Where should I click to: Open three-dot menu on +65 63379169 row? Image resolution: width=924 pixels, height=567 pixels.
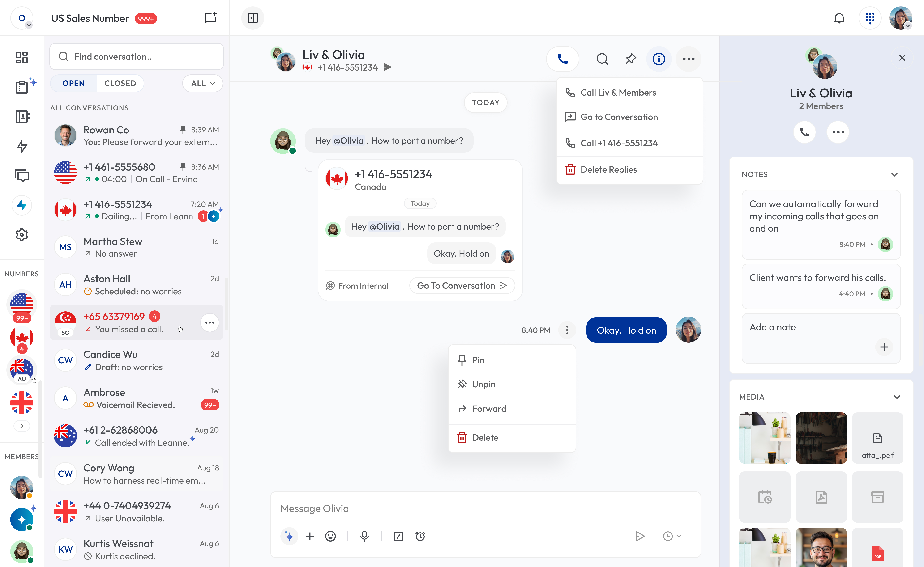pyautogui.click(x=209, y=322)
